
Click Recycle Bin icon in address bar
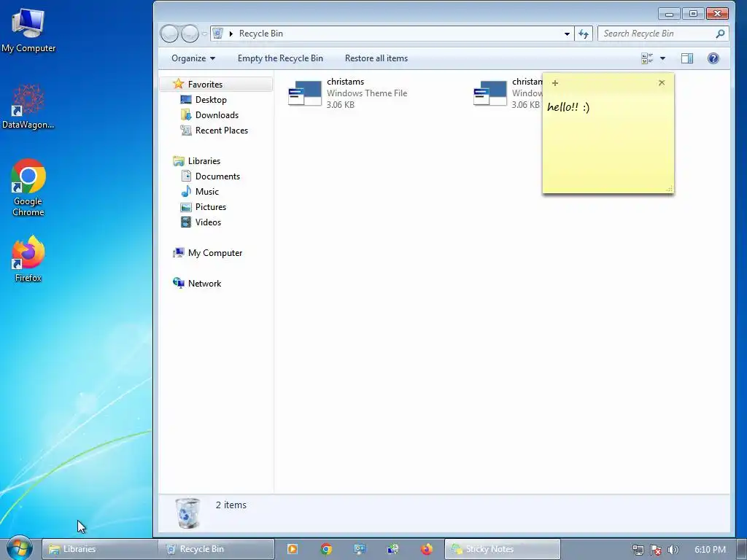click(x=218, y=34)
